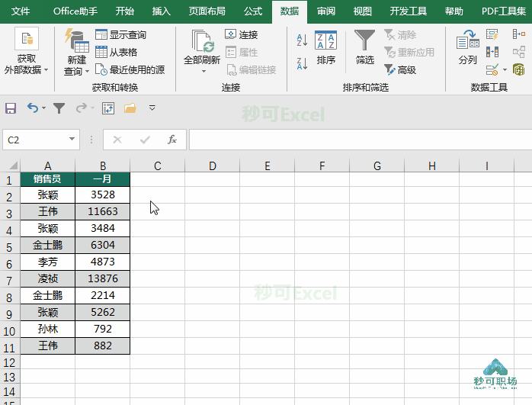Open Recent Sources (最近使用的源)

pyautogui.click(x=130, y=70)
